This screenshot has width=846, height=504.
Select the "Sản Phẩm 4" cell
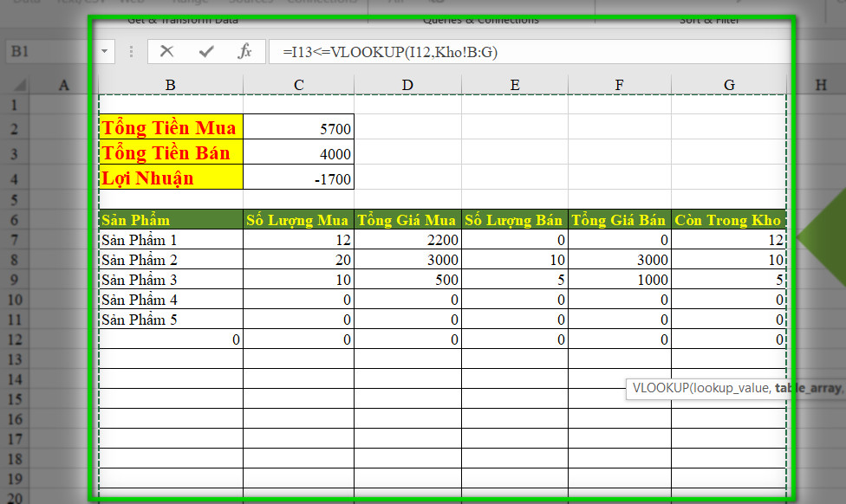click(171, 299)
